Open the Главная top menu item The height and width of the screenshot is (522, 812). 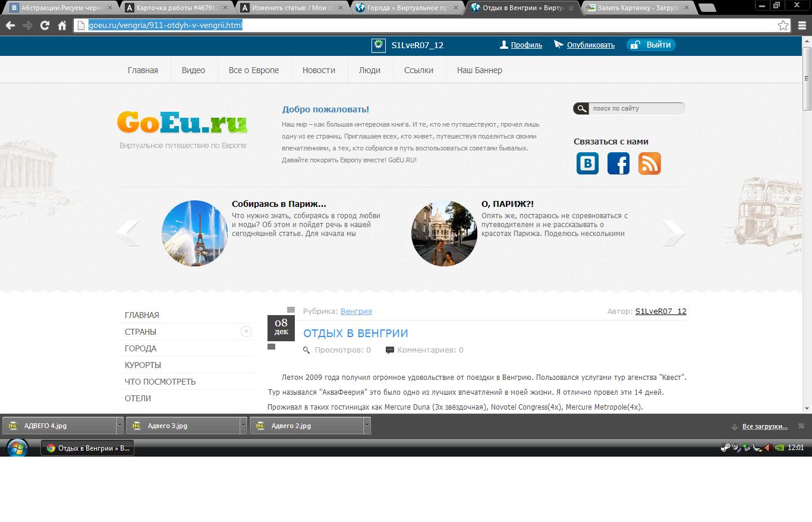pos(143,70)
